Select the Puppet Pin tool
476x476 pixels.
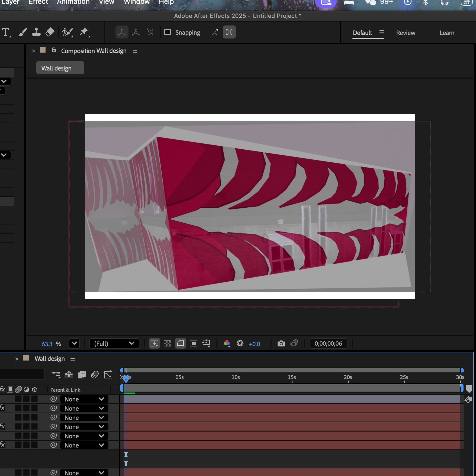tap(84, 32)
